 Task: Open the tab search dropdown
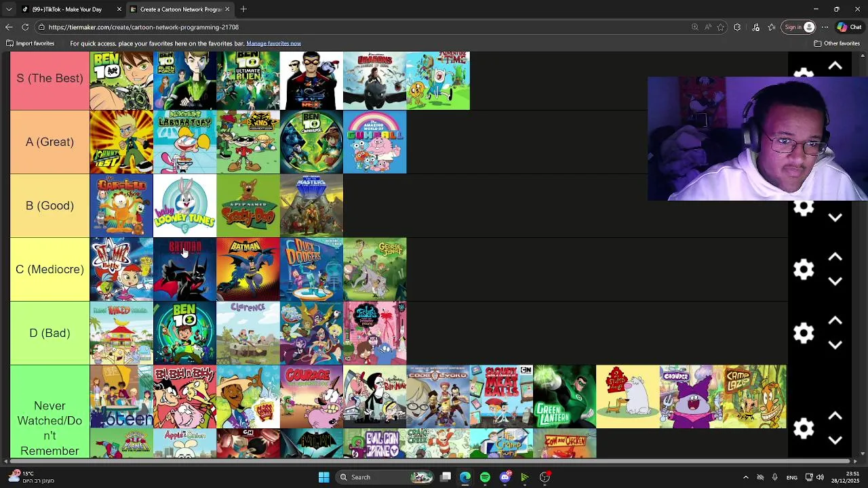[x=8, y=9]
